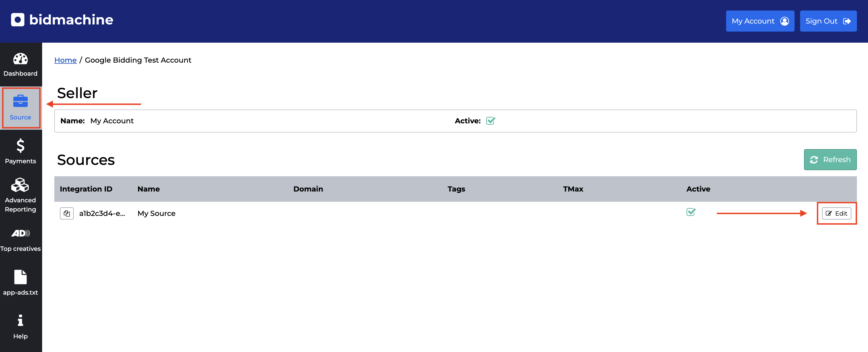Open the app-ads.txt file icon
This screenshot has height=352, width=868.
[x=20, y=277]
